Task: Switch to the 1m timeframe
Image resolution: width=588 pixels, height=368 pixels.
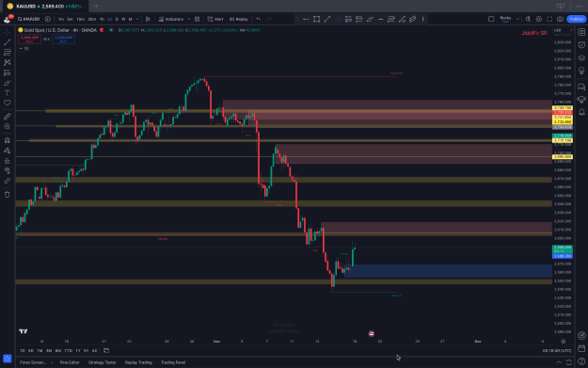Action: (61, 19)
